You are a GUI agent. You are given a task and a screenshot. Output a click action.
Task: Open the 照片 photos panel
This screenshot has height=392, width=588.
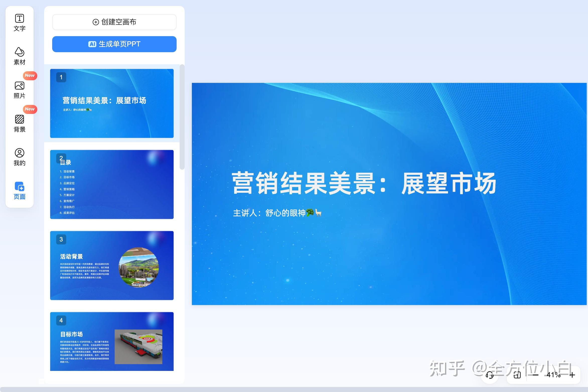(x=20, y=90)
